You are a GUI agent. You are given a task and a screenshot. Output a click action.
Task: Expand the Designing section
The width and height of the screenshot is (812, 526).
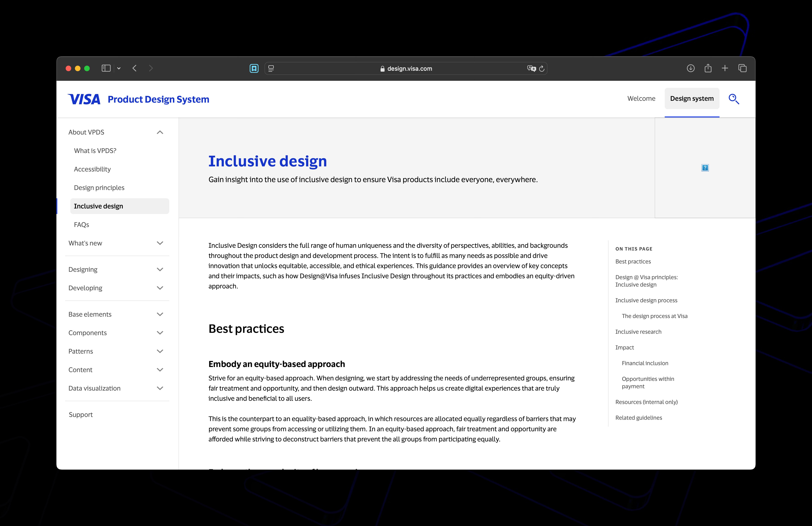pos(116,269)
